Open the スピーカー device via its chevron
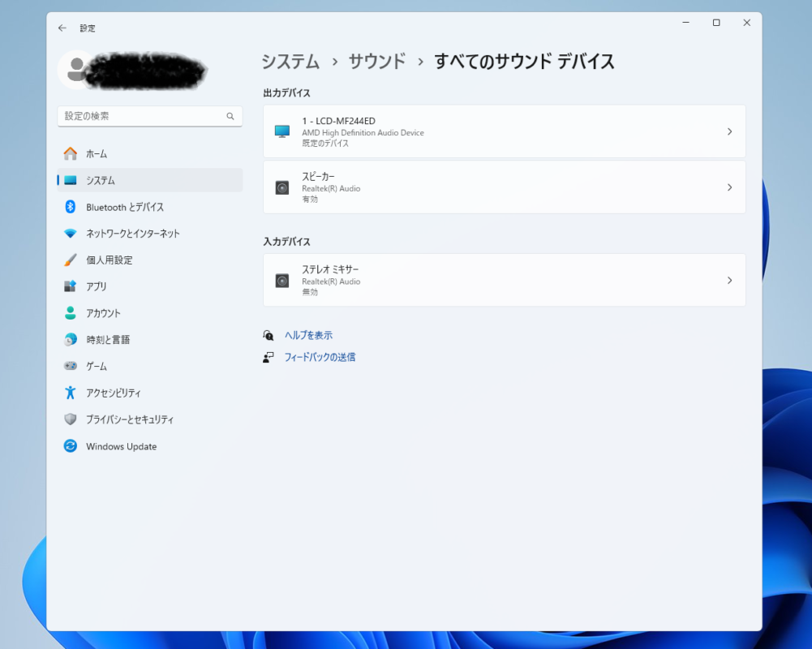The image size is (812, 649). pyautogui.click(x=729, y=187)
